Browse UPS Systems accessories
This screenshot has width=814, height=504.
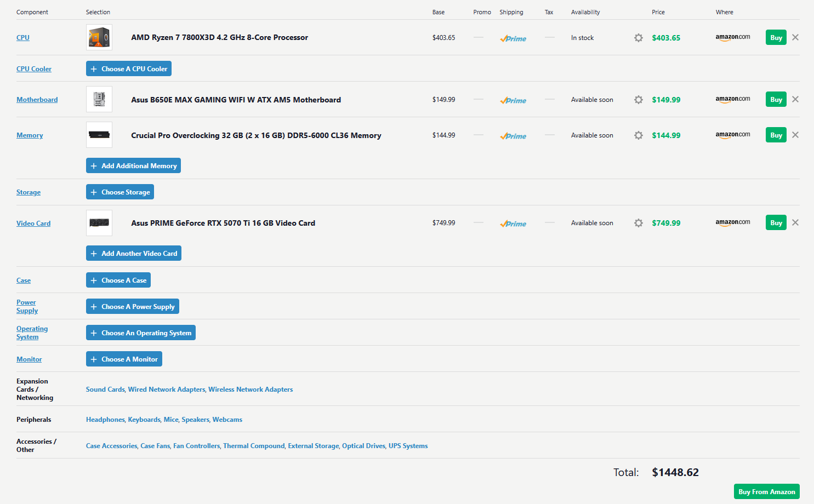408,446
